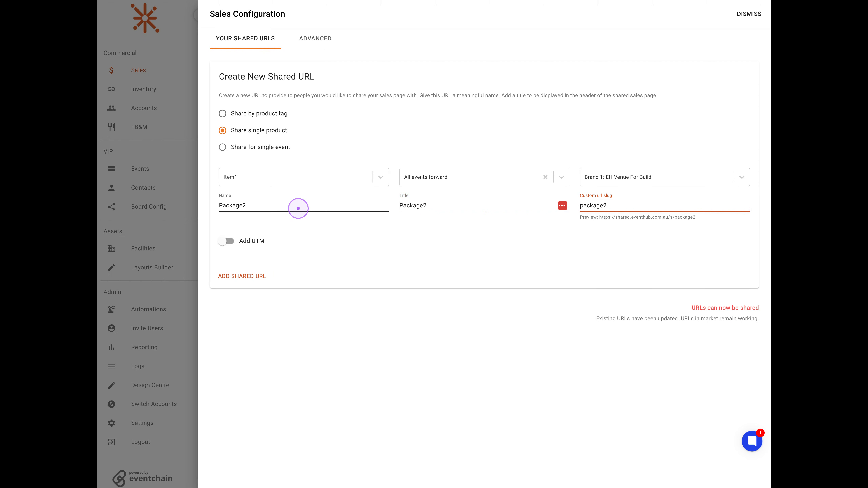Open the Brand 1: EH Venue For Build selector
Viewport: 868px width, 488px height.
[665, 177]
